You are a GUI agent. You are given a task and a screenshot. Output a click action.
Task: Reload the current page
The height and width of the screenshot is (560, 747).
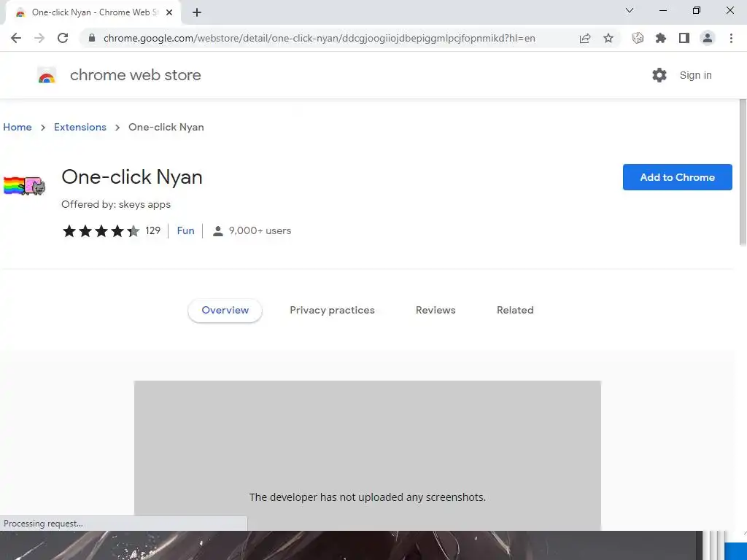[63, 38]
